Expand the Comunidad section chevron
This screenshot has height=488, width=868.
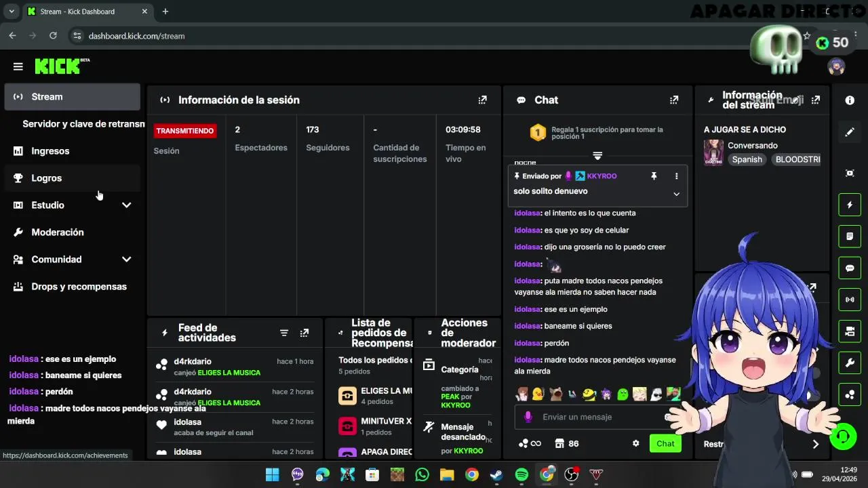coord(126,260)
